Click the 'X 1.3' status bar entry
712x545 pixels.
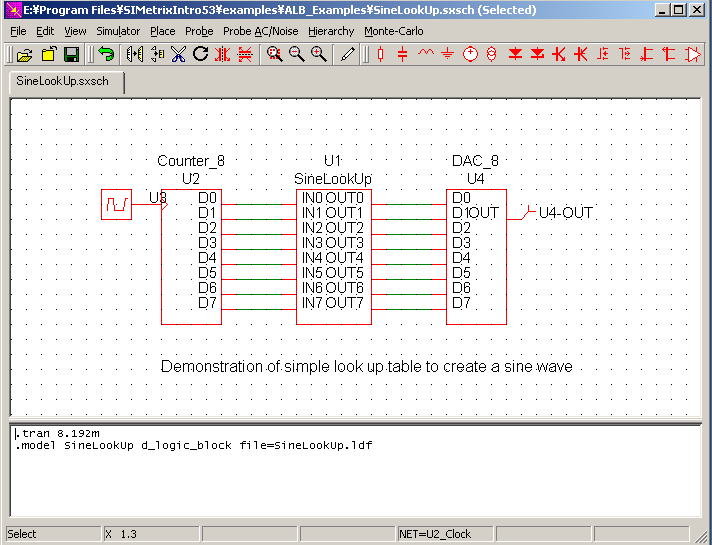[x=151, y=534]
